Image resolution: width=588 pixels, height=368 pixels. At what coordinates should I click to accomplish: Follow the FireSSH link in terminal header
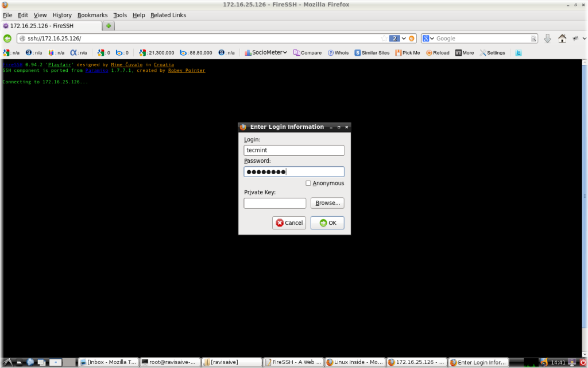(x=13, y=64)
